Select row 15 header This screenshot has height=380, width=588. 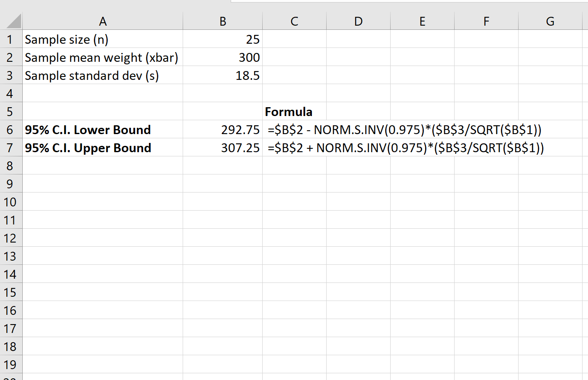coord(11,292)
